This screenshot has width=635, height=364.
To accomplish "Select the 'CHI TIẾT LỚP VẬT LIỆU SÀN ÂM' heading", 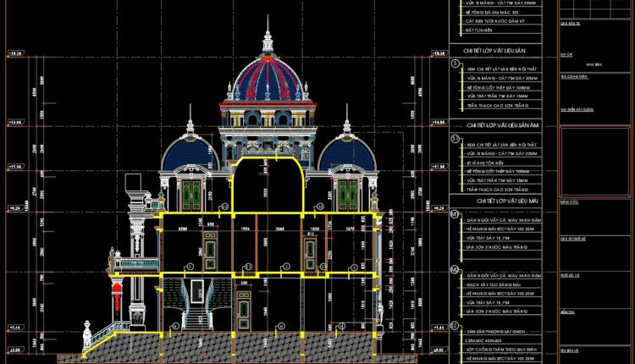I will (503, 125).
